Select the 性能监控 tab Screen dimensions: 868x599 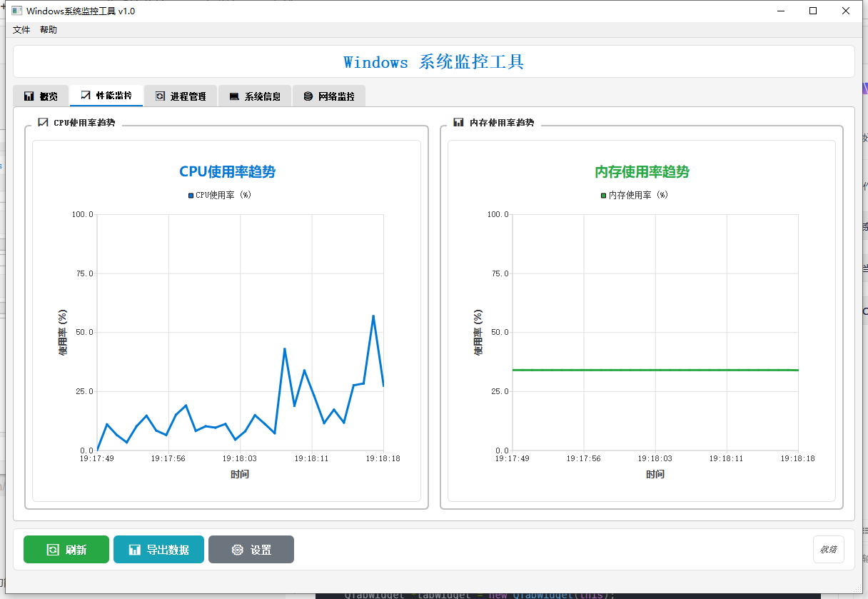pos(106,96)
